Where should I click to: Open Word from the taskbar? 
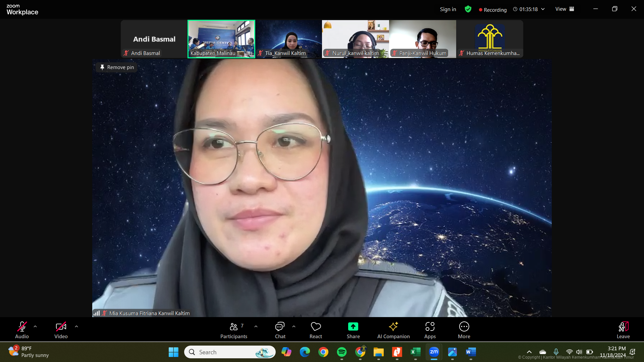(x=471, y=352)
